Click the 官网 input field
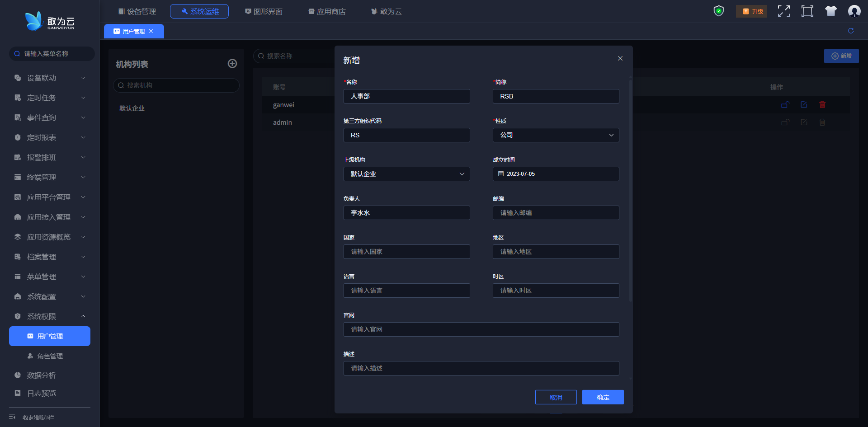The width and height of the screenshot is (868, 427). coord(481,329)
